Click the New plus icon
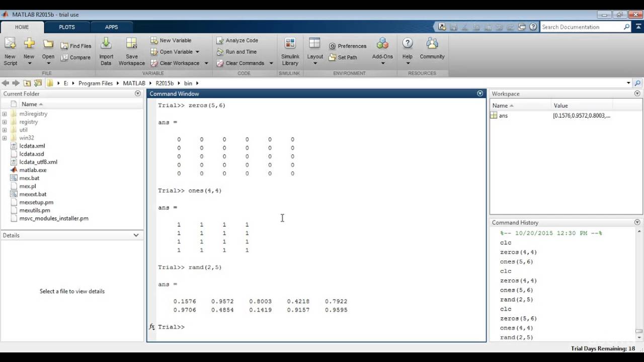644x362 pixels. pyautogui.click(x=29, y=44)
